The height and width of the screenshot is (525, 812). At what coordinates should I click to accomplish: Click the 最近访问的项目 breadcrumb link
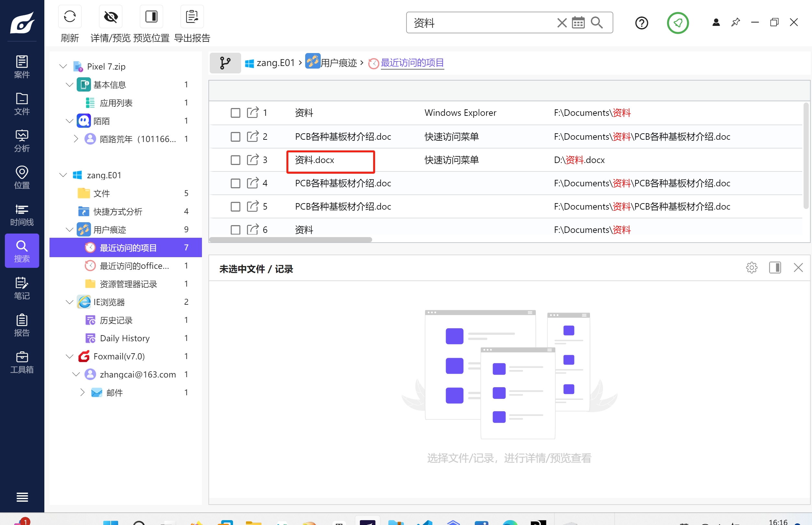click(x=412, y=63)
